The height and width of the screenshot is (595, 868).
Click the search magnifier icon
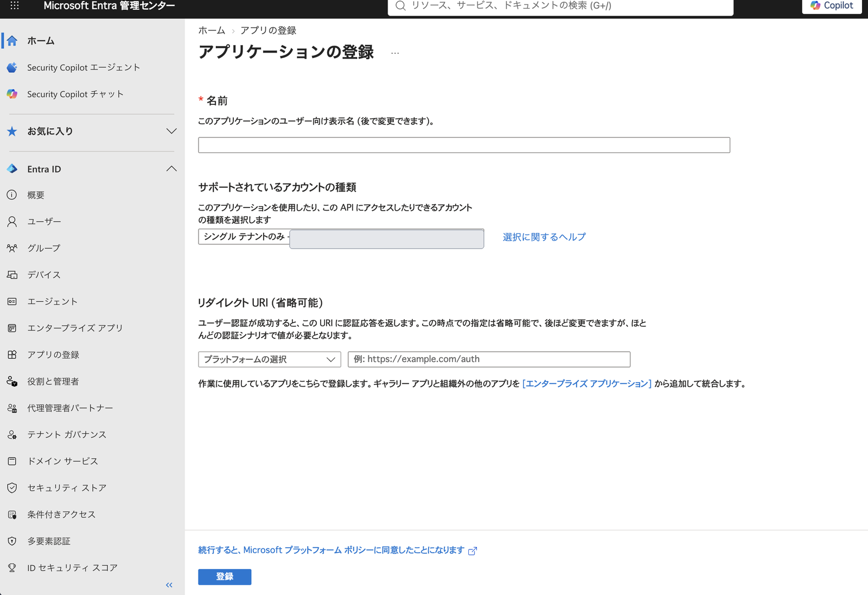pyautogui.click(x=400, y=5)
